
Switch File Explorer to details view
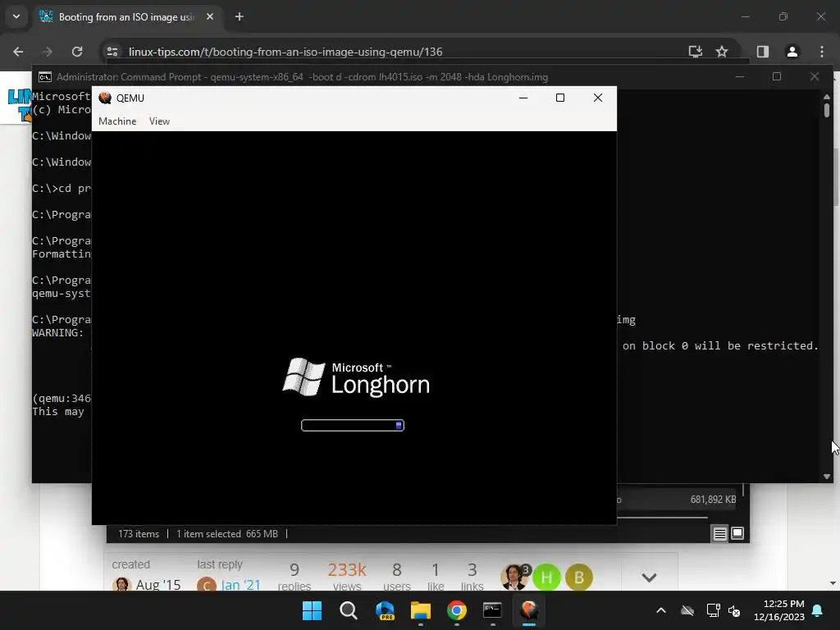pyautogui.click(x=719, y=533)
